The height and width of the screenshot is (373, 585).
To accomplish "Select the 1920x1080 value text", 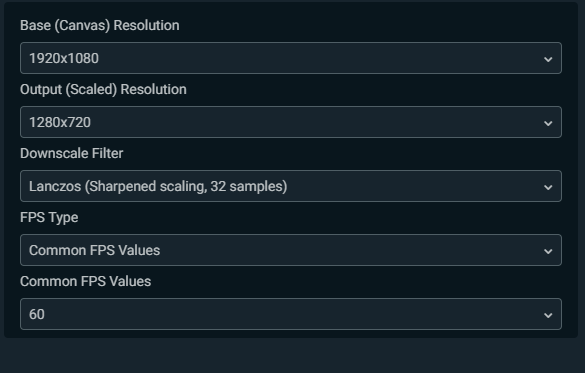I will [x=64, y=58].
